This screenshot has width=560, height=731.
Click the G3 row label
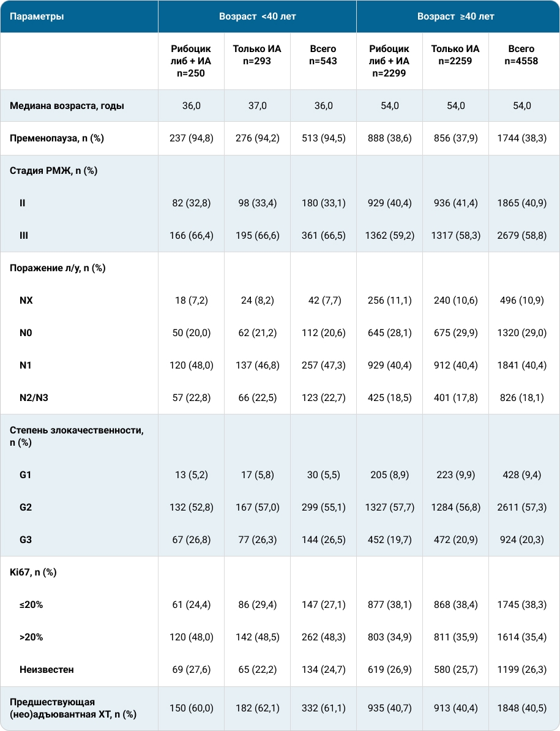(x=26, y=540)
